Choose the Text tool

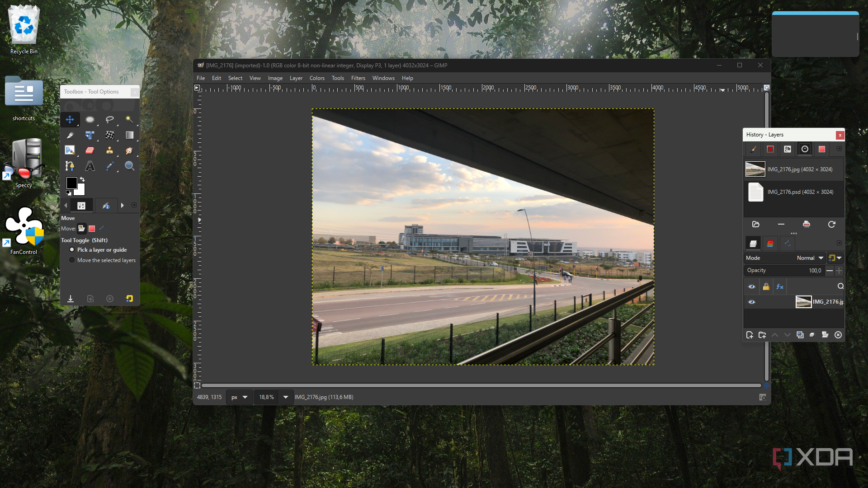tap(90, 166)
